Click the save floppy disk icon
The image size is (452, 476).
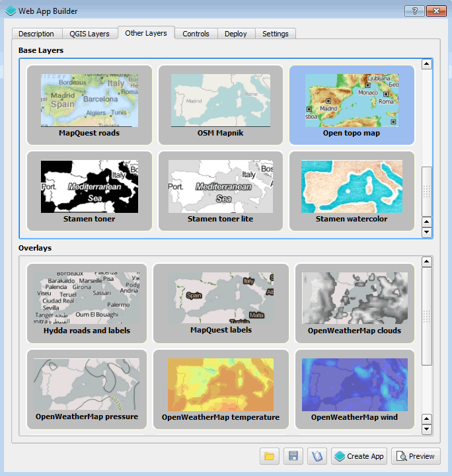[x=293, y=456]
